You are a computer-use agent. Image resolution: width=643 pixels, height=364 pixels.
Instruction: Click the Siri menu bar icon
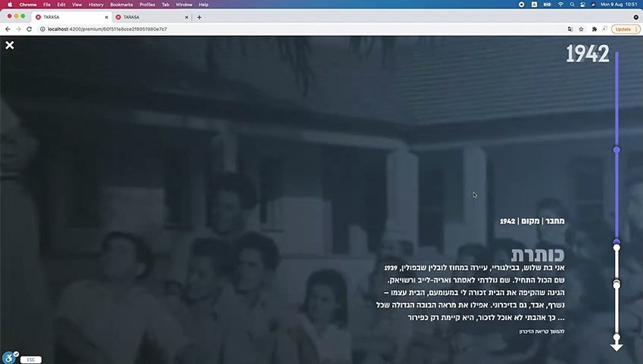(x=593, y=5)
